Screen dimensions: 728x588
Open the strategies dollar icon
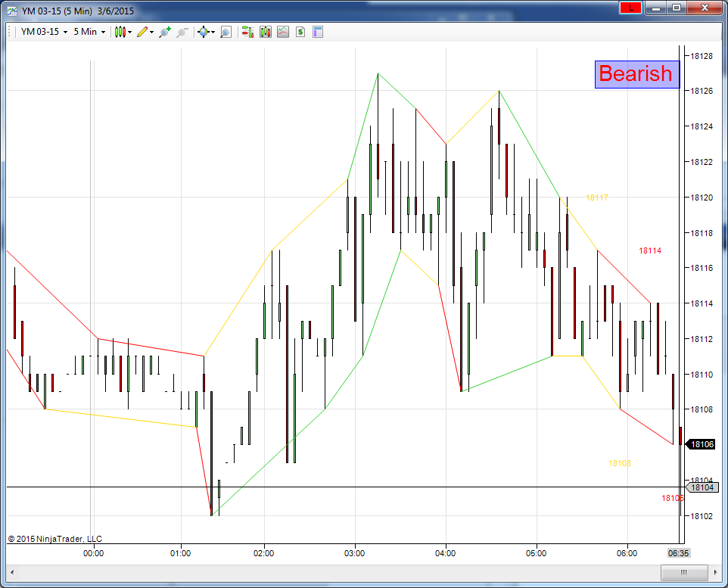point(300,32)
